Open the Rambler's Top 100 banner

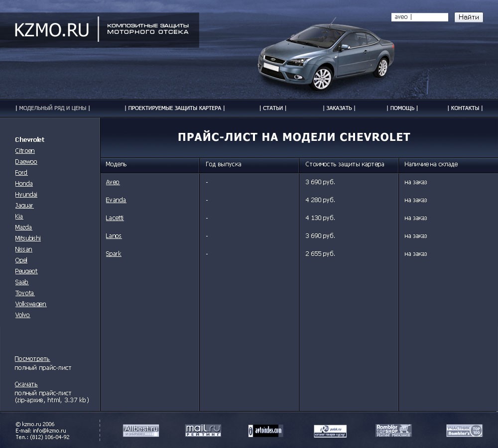(x=464, y=431)
